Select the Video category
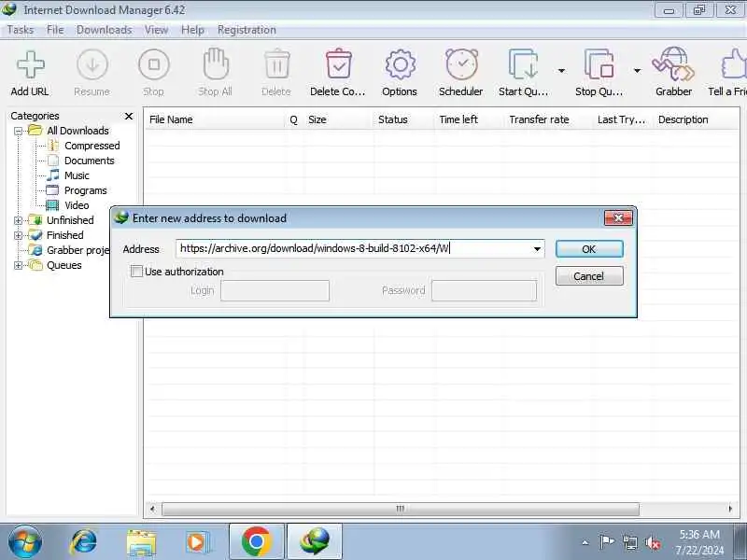Screen dimensions: 747x560 coord(77,205)
